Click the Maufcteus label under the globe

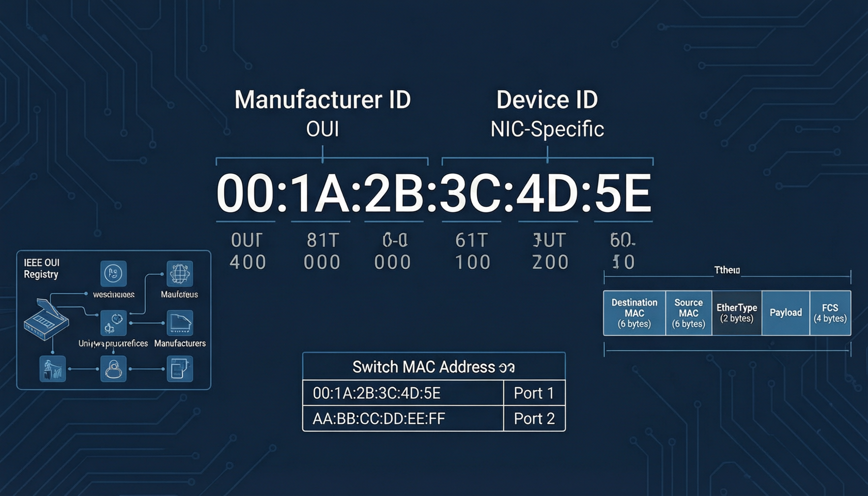(x=179, y=294)
